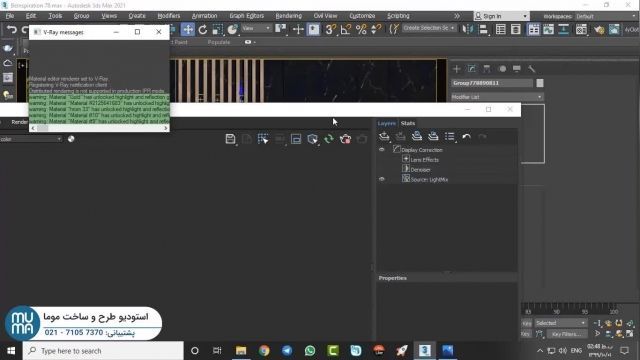Click the Align tool icon
The height and width of the screenshot is (360, 640).
coord(483,29)
